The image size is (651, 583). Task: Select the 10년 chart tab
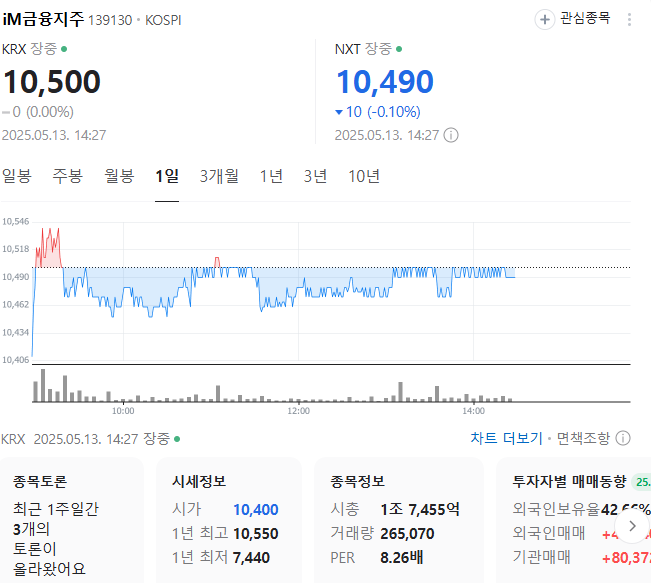click(x=364, y=176)
